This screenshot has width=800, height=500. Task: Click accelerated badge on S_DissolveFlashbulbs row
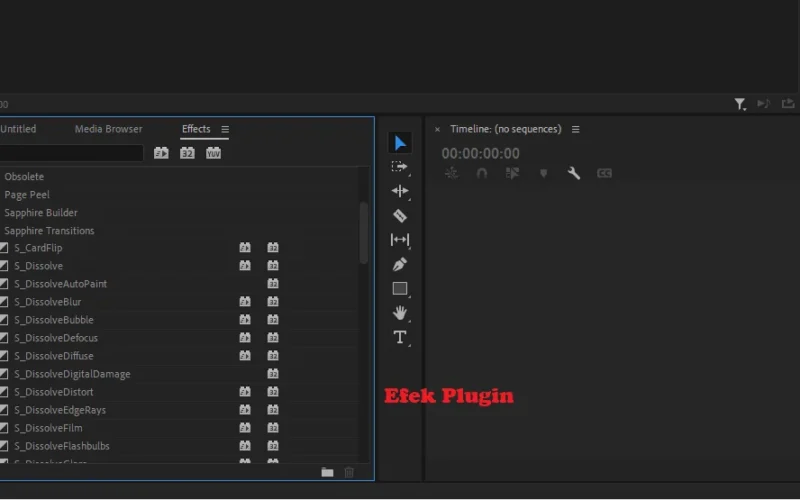pyautogui.click(x=245, y=446)
